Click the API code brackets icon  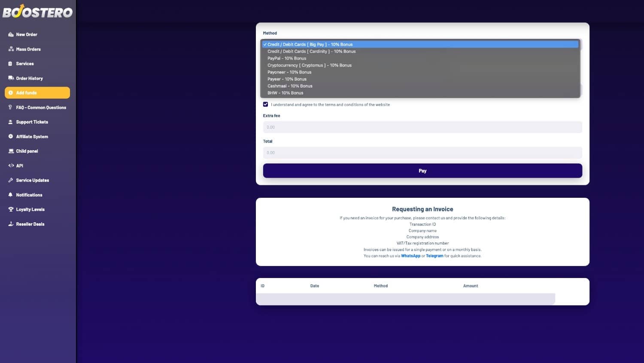(11, 166)
